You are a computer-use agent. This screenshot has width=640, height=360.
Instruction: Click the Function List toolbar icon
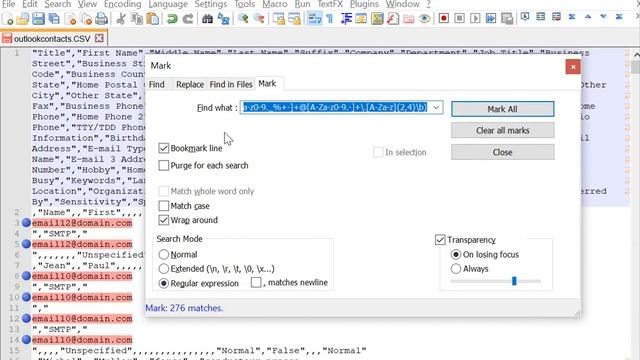click(x=393, y=19)
